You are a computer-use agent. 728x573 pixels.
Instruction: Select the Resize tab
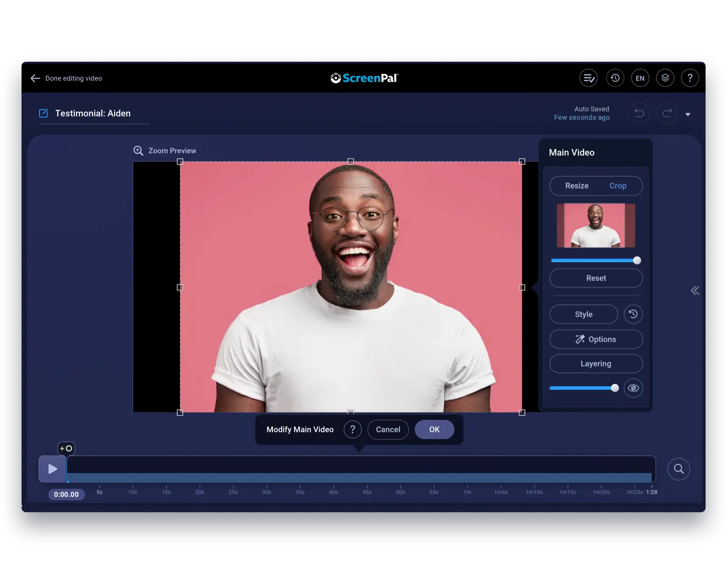pyautogui.click(x=577, y=186)
